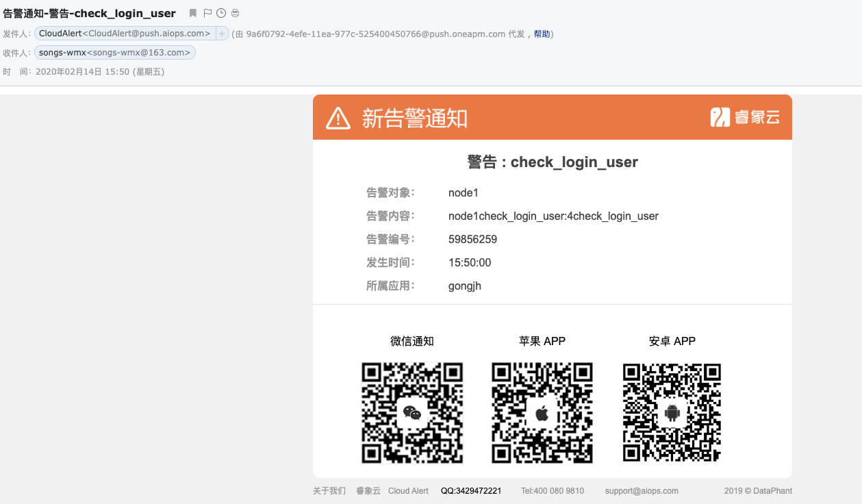Image resolution: width=862 pixels, height=504 pixels.
Task: Click the WeChat icon inside the 微信通知 QR code
Action: click(411, 412)
